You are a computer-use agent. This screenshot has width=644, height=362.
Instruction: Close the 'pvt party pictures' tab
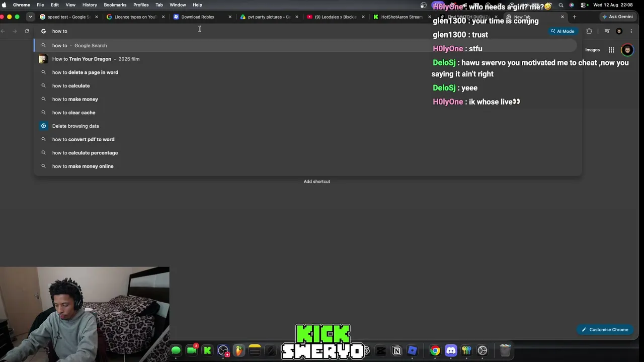coord(296,17)
